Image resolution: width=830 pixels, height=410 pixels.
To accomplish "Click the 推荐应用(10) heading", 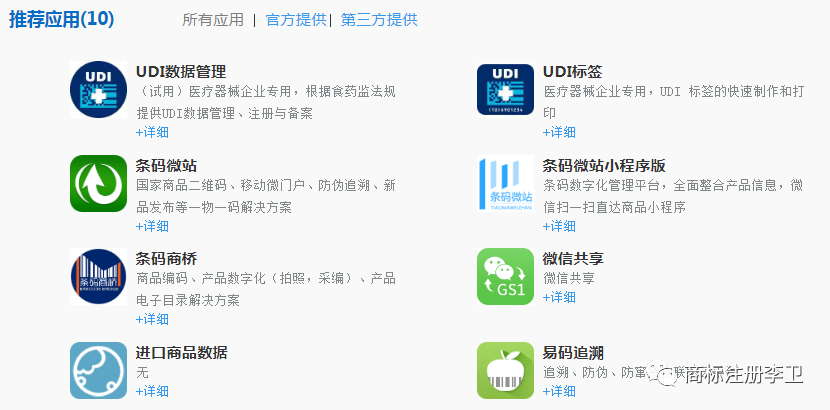I will point(61,20).
